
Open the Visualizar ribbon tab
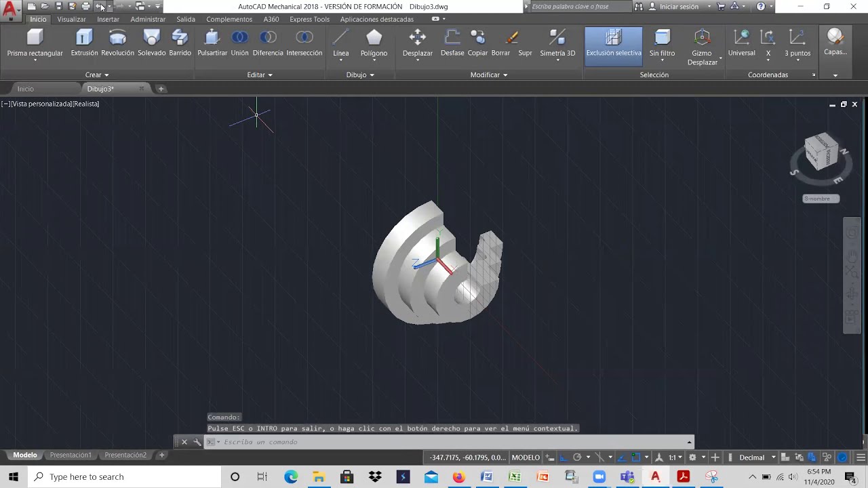click(x=72, y=19)
